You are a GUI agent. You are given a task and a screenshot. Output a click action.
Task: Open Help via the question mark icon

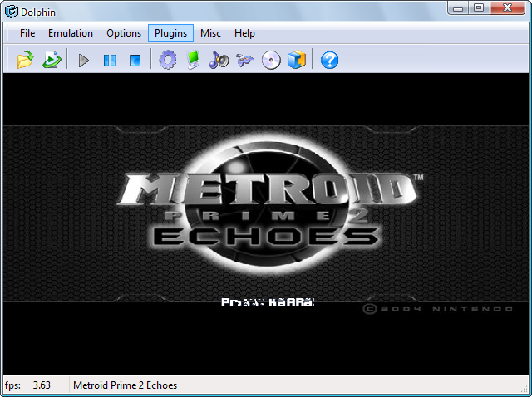point(329,61)
